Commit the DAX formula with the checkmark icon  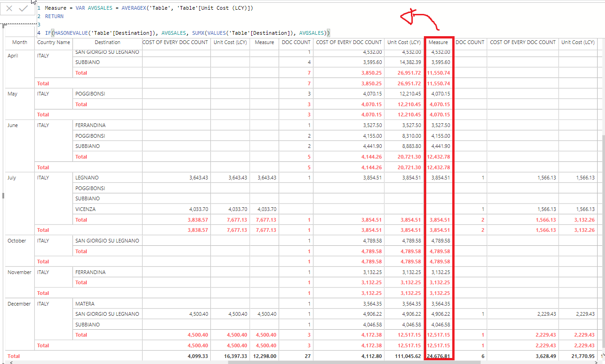[x=23, y=8]
